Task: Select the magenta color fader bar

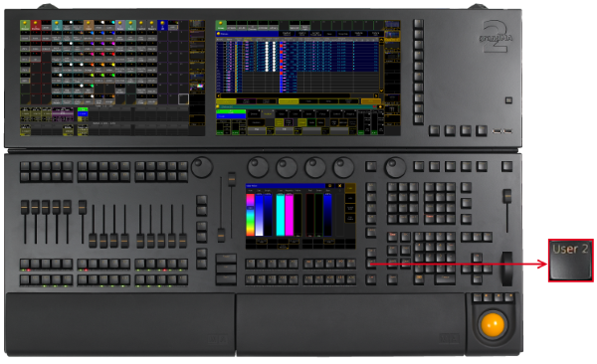Action: [290, 215]
